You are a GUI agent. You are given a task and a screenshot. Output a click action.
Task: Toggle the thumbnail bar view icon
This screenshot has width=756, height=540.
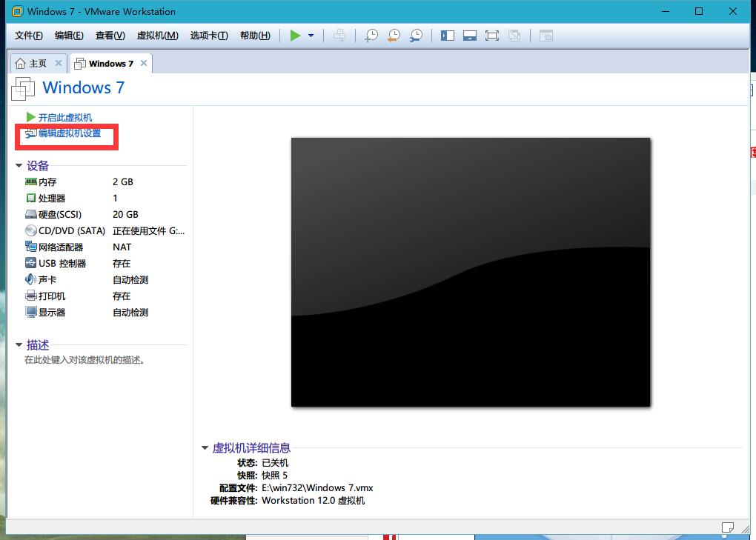[469, 36]
